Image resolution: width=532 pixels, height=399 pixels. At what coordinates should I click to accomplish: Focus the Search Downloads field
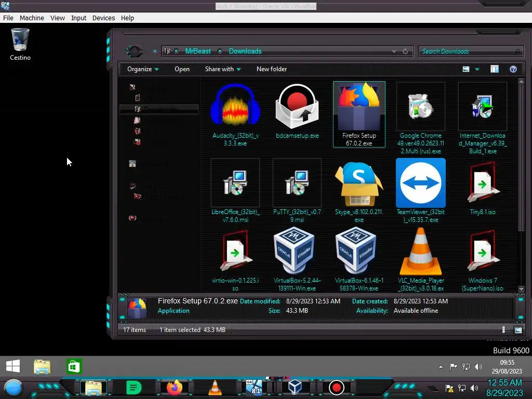(x=471, y=51)
